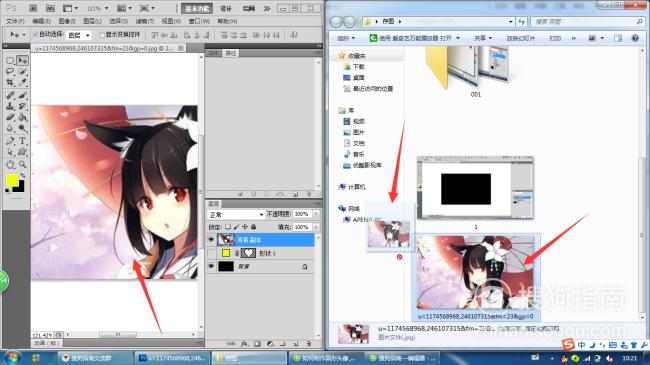
Task: Click the add layer style fx icon
Action: click(245, 343)
